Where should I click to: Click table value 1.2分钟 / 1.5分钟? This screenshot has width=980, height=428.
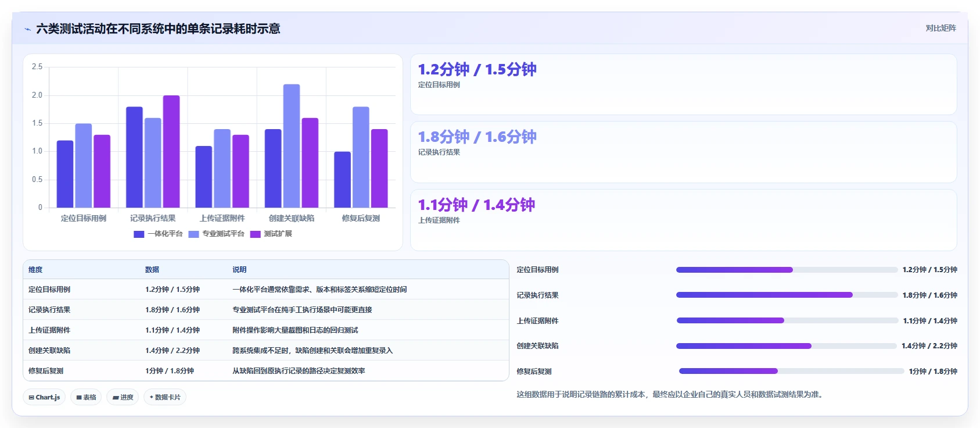coord(173,290)
